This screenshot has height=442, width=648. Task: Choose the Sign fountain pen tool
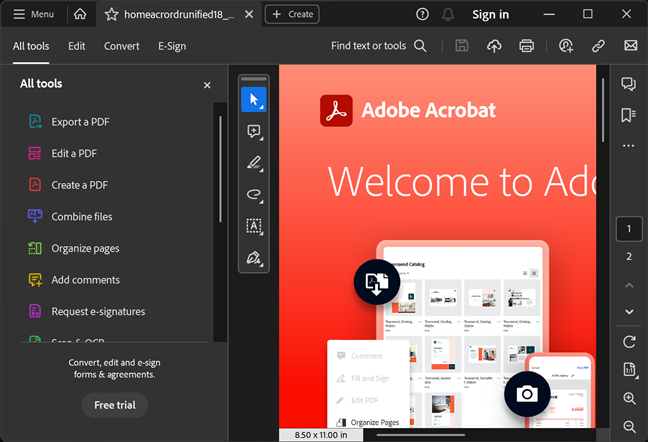click(254, 258)
